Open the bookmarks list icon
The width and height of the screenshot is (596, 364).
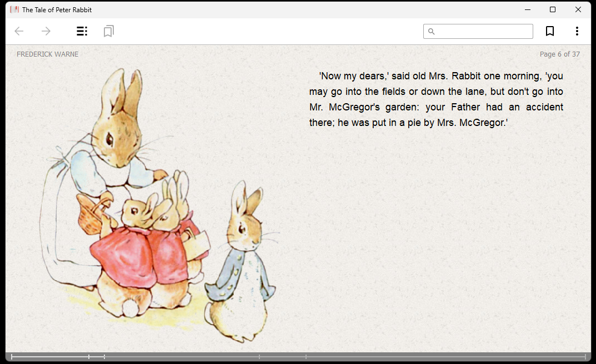point(109,31)
